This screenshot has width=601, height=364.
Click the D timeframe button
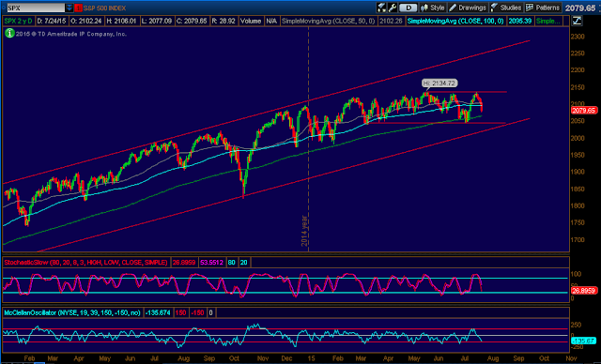(408, 8)
